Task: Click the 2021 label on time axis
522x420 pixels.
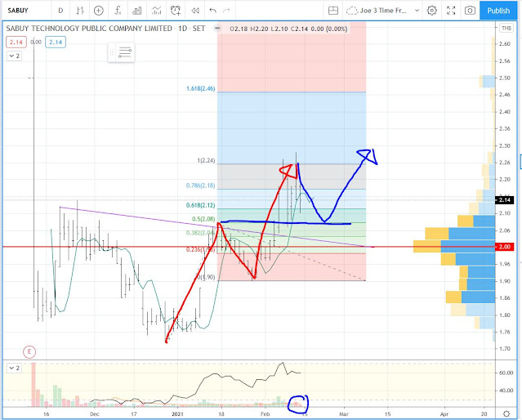Action: (x=177, y=414)
